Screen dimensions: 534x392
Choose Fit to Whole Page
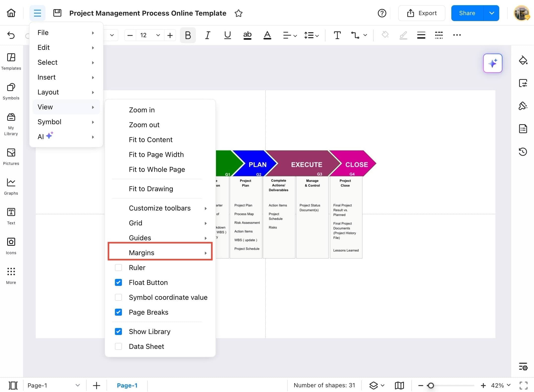coord(157,169)
